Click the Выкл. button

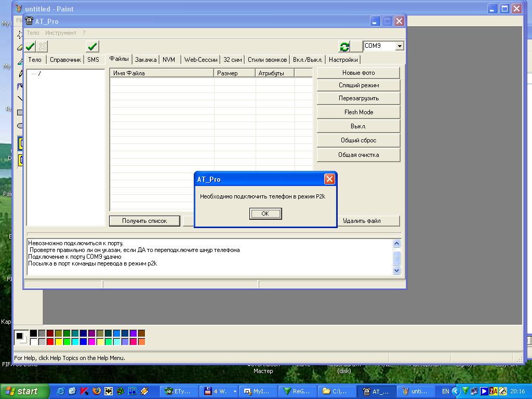point(358,126)
